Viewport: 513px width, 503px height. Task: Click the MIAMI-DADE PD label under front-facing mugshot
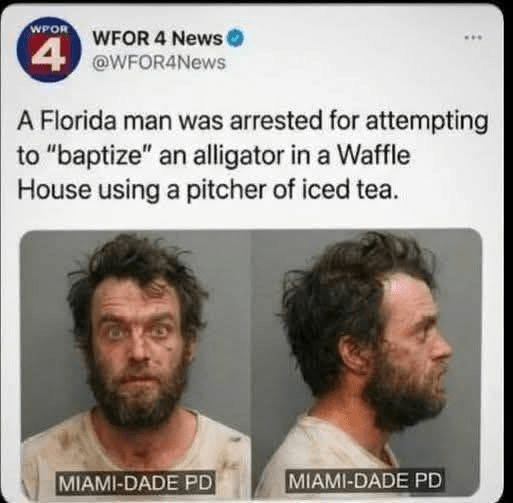pyautogui.click(x=135, y=482)
